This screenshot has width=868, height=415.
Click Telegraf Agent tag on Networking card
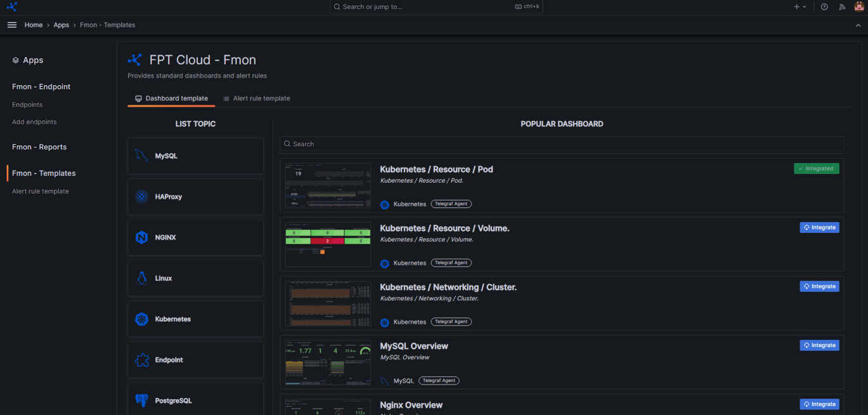[x=451, y=322]
